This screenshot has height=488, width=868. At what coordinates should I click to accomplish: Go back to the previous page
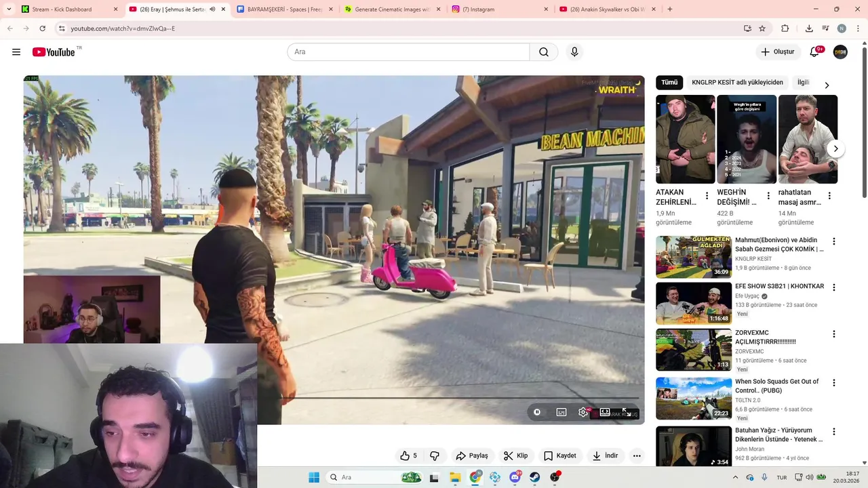coord(9,28)
